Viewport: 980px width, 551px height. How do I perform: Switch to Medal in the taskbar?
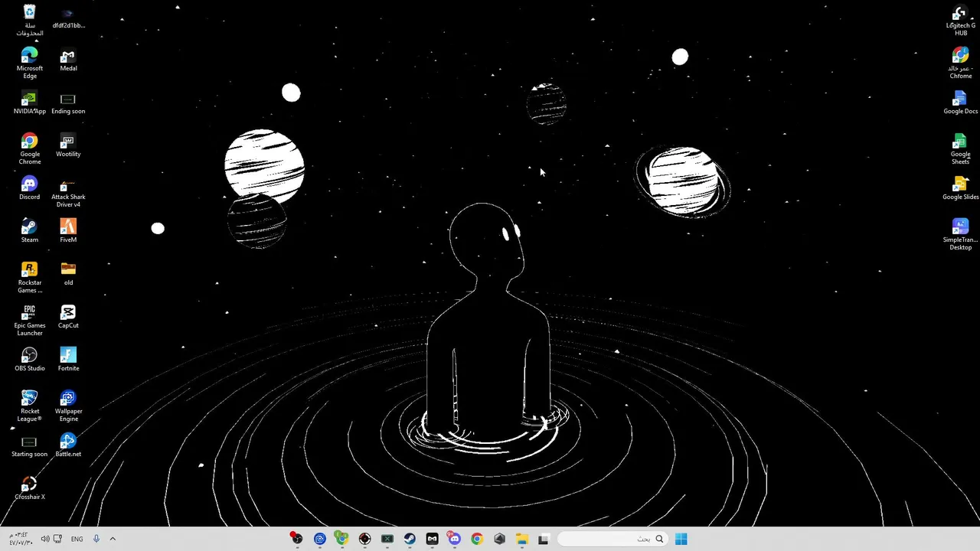(432, 539)
